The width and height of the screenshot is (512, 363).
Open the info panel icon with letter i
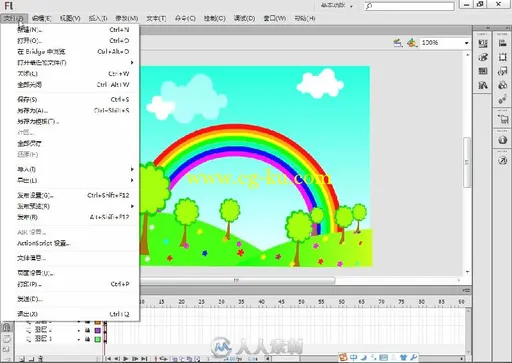502,140
